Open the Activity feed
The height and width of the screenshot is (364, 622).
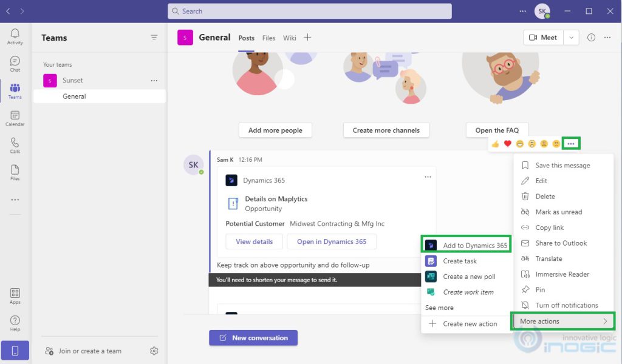(15, 35)
